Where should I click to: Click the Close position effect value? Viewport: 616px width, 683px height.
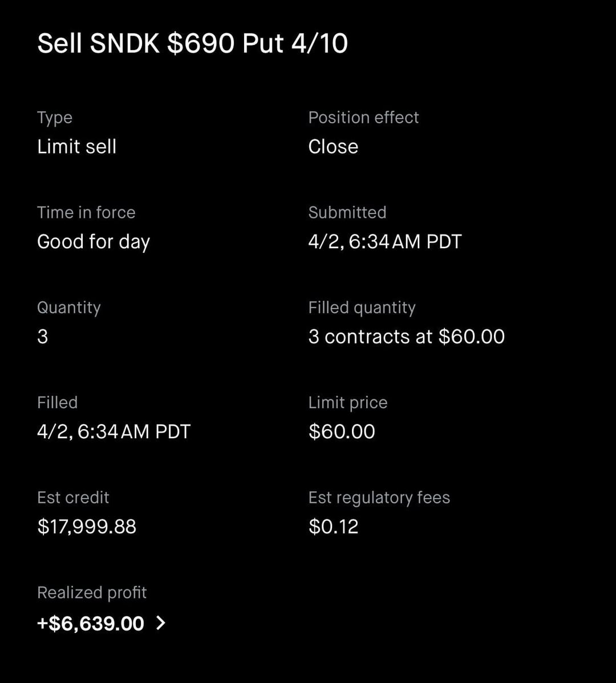tap(333, 147)
